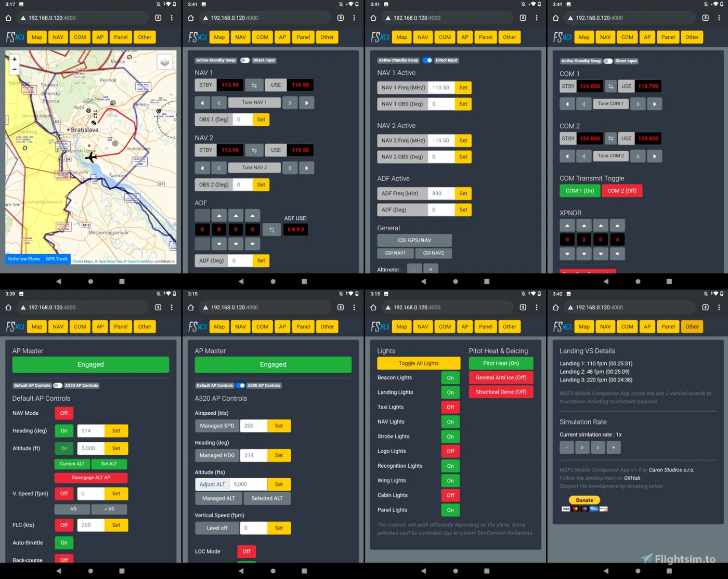This screenshot has height=579, width=728.
Task: Swap COM 2 standby and use frequencies
Action: pos(611,139)
